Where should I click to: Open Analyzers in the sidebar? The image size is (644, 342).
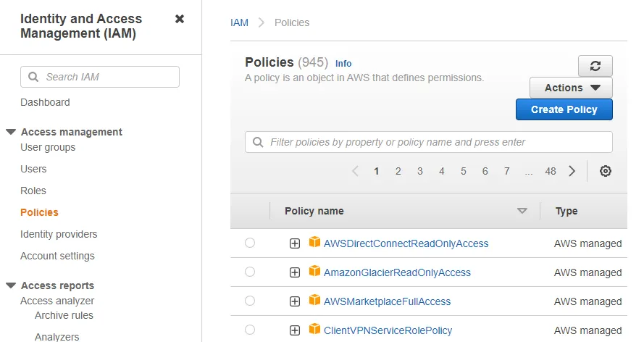pyautogui.click(x=57, y=337)
